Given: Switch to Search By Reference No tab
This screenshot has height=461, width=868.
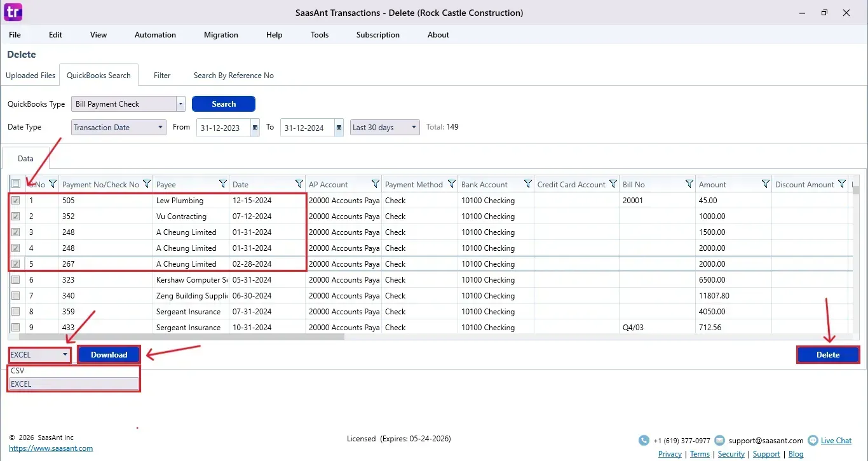Looking at the screenshot, I should 234,76.
